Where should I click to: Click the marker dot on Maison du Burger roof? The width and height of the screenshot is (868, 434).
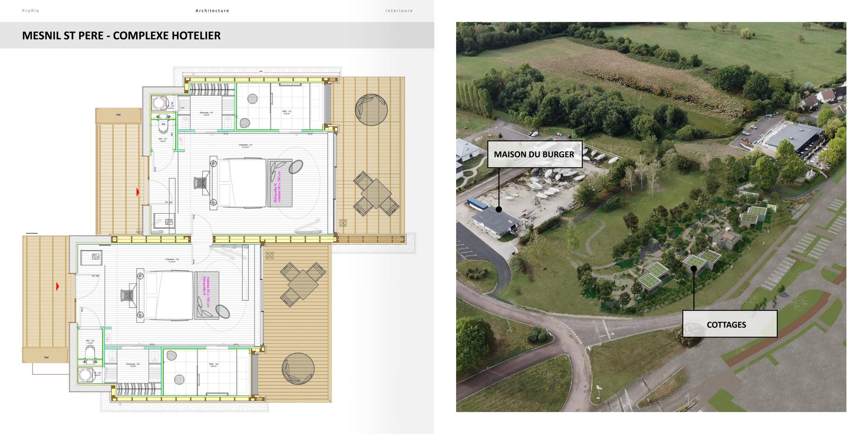(499, 210)
